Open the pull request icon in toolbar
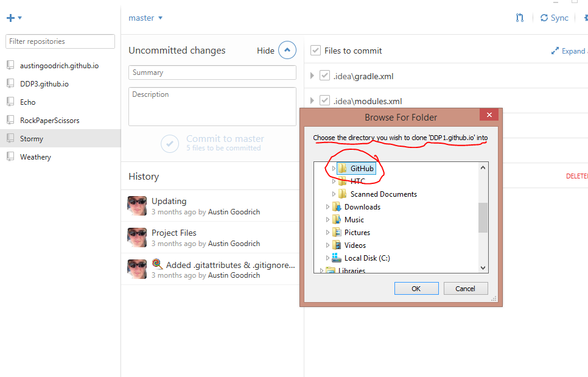588x377 pixels. coord(519,18)
